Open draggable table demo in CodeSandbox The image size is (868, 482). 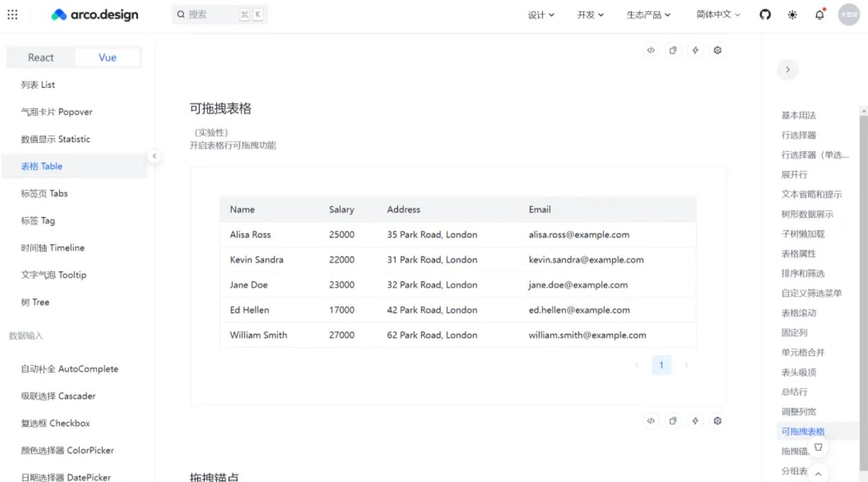[717, 421]
